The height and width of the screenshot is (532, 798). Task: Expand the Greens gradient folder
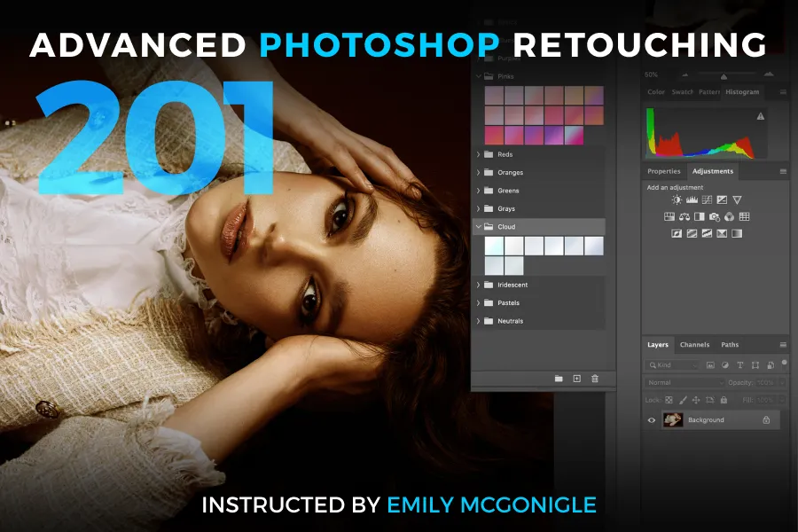(x=479, y=191)
